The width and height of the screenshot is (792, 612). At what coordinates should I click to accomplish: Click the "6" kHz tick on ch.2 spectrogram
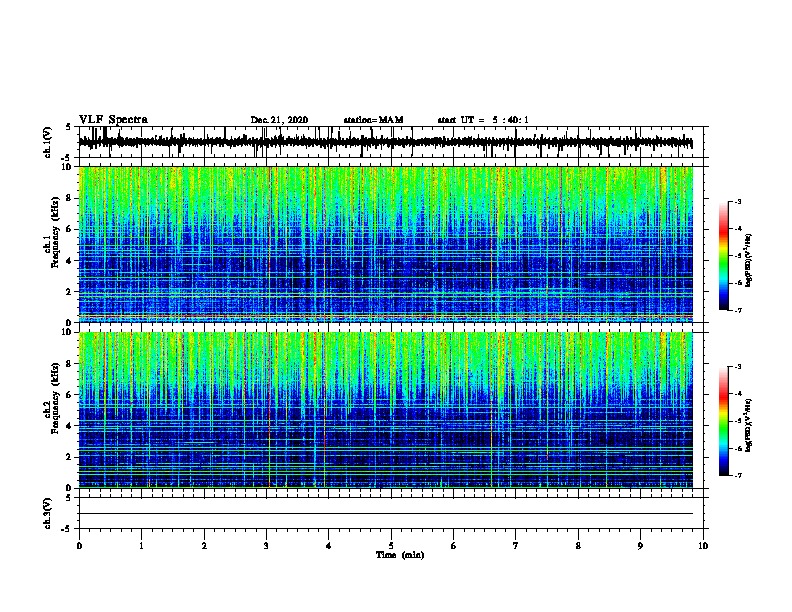coord(69,395)
